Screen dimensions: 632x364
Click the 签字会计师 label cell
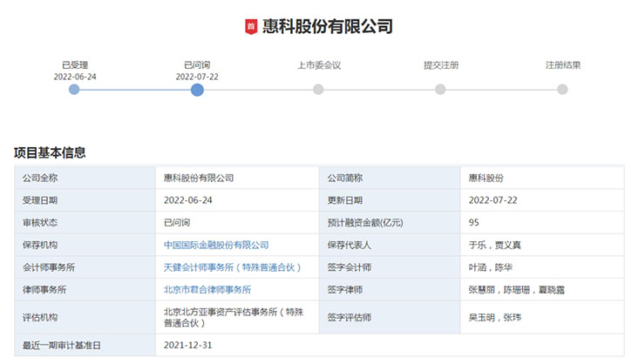(390, 267)
